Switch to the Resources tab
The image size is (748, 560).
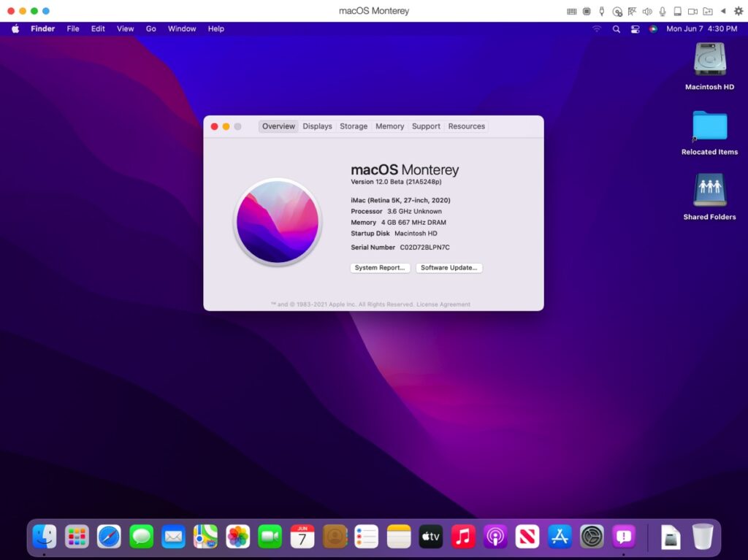pyautogui.click(x=467, y=126)
